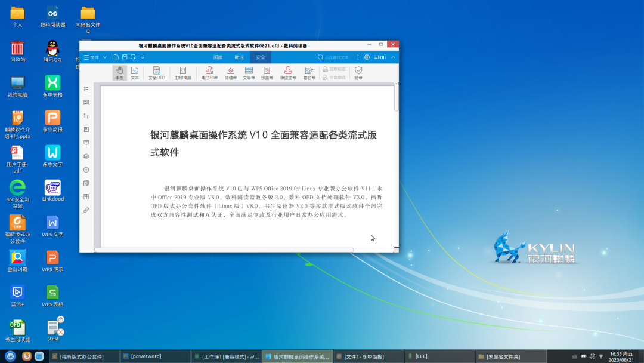Screen dimensions: 644x363
Task: Choose the 橡皮图章 rubber stamp tool
Action: [x=288, y=73]
